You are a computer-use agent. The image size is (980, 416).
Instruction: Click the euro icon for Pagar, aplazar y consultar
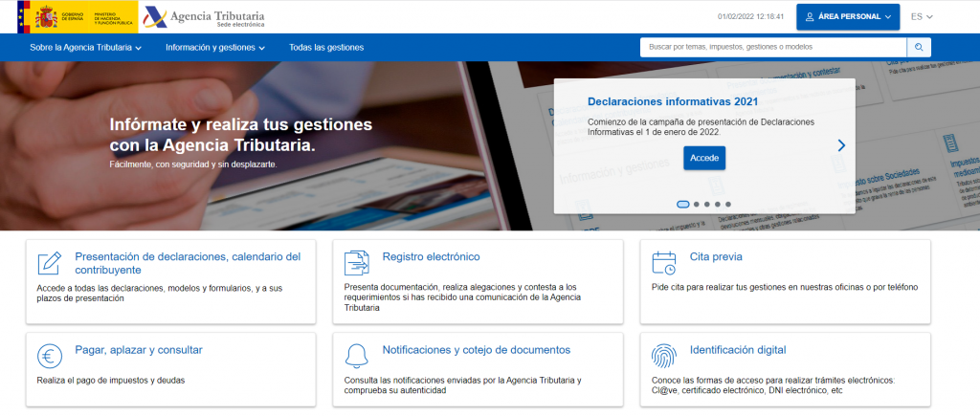49,356
